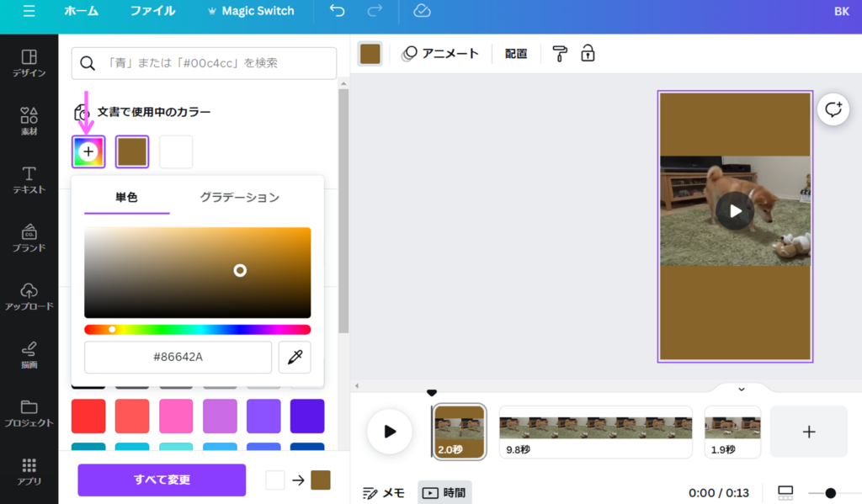Collapse the timeline with chevron handle

click(741, 389)
